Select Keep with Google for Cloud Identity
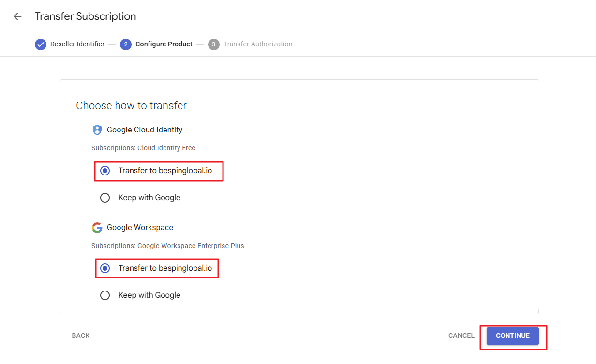596x364 pixels. tap(105, 198)
